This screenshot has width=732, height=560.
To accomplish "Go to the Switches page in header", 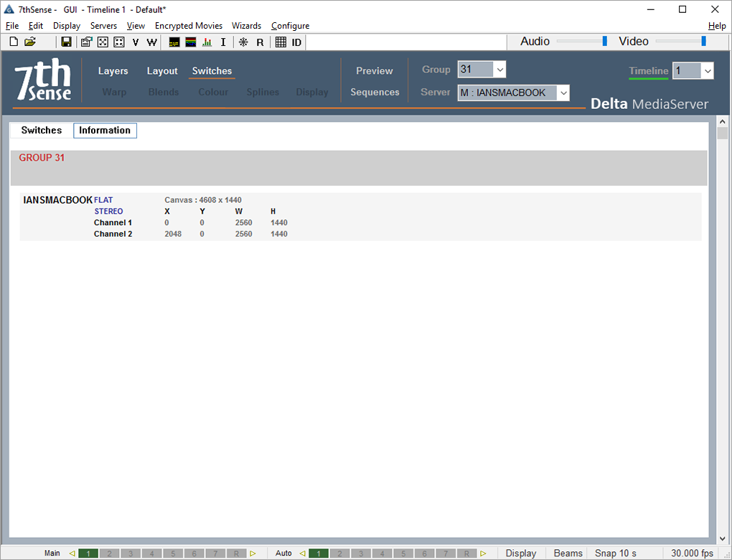I will [x=212, y=71].
